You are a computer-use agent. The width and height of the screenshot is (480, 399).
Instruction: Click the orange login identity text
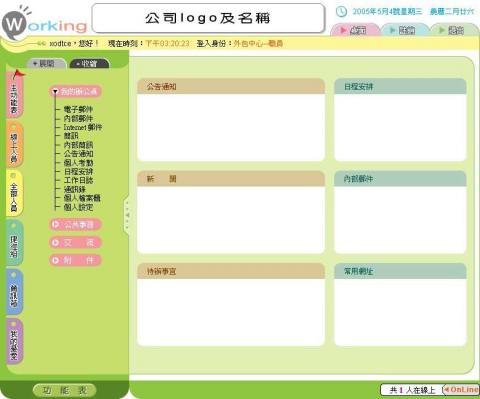(258, 43)
